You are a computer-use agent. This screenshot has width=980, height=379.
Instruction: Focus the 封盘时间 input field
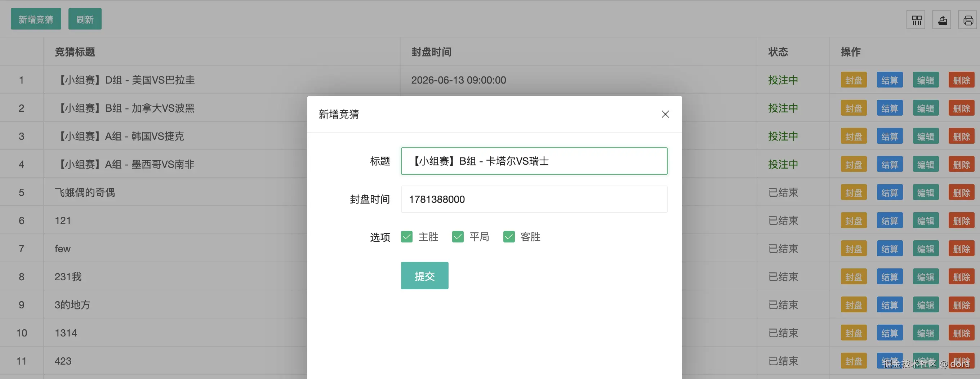pos(534,199)
